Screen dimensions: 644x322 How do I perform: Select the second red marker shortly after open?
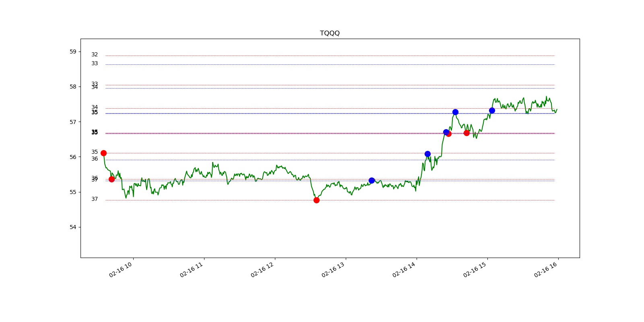pos(111,179)
